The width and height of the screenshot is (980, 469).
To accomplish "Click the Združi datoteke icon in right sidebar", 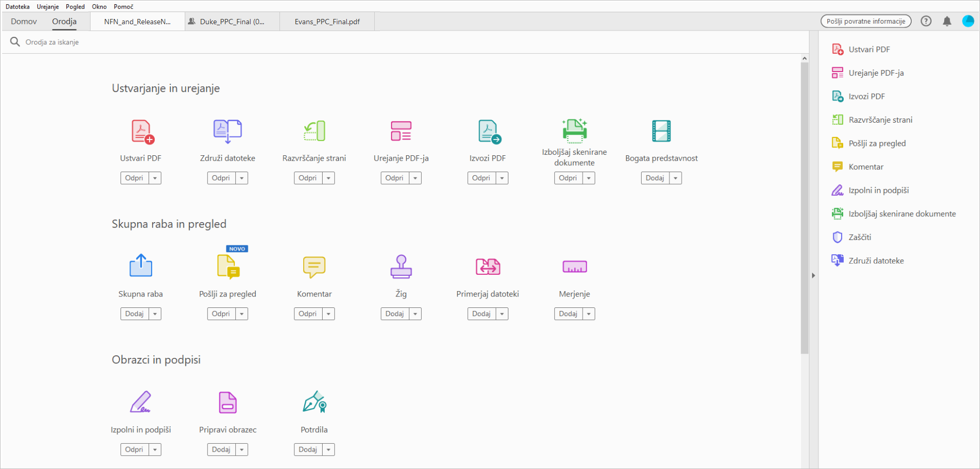I will click(837, 261).
